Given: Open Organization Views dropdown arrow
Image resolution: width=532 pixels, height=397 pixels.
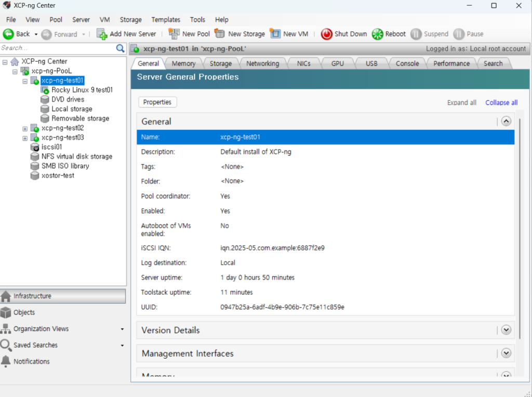Looking at the screenshot, I should point(122,329).
